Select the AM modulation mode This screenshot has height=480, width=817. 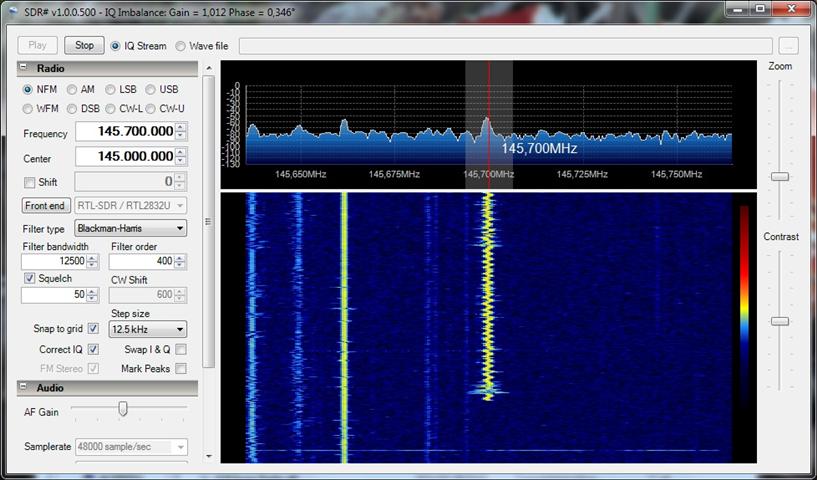(x=72, y=89)
